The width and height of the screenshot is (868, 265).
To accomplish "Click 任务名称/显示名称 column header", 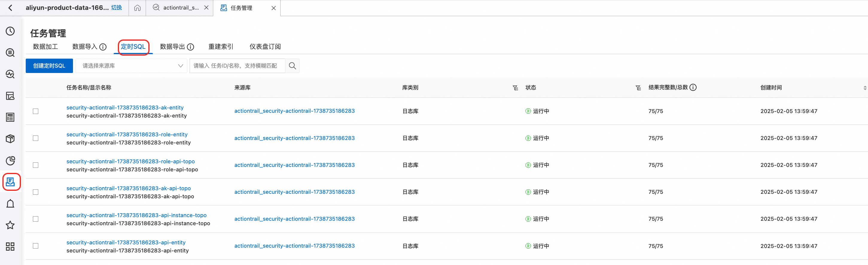I will [x=89, y=88].
